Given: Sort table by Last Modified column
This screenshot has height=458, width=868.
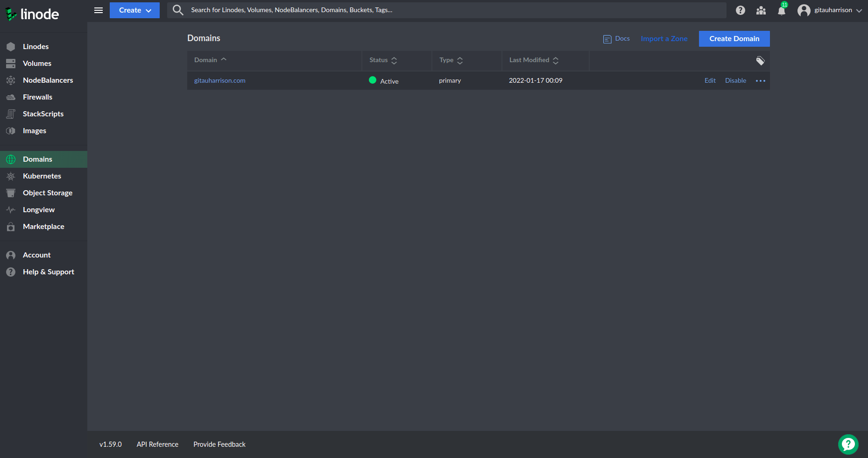Looking at the screenshot, I should (534, 60).
